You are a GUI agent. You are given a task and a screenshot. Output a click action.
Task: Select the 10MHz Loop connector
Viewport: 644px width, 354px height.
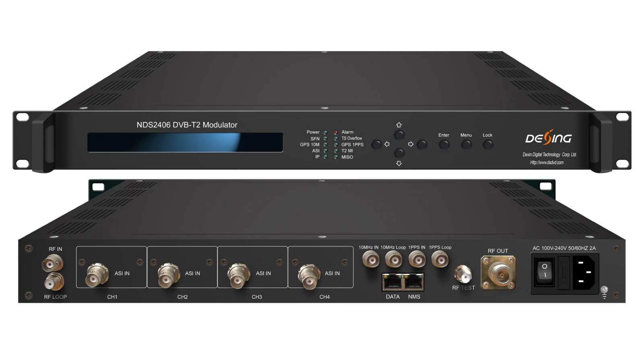394,260
